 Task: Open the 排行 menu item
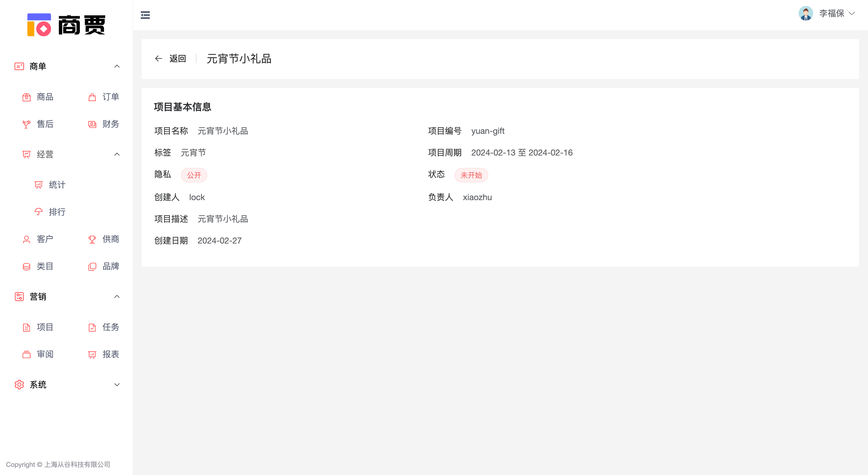click(57, 212)
